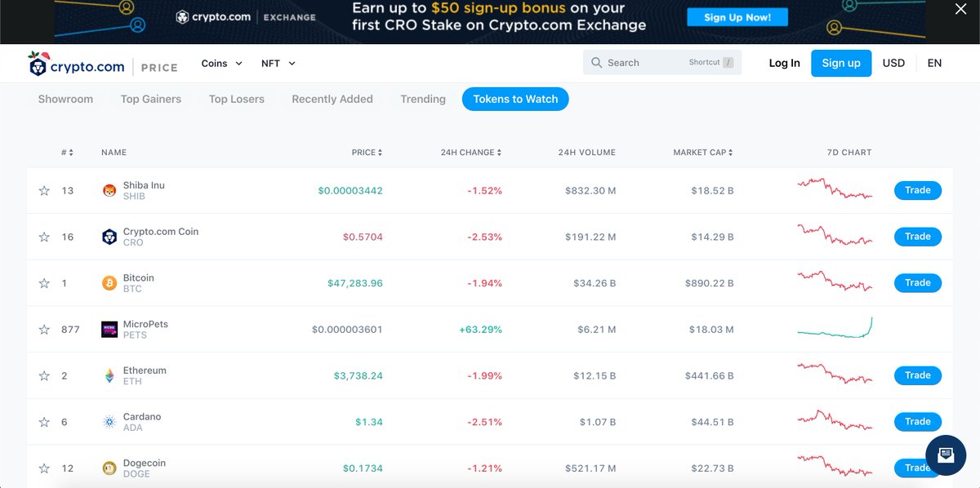This screenshot has width=980, height=488.
Task: Open the Bitcoin 7D chart
Action: pos(835,281)
